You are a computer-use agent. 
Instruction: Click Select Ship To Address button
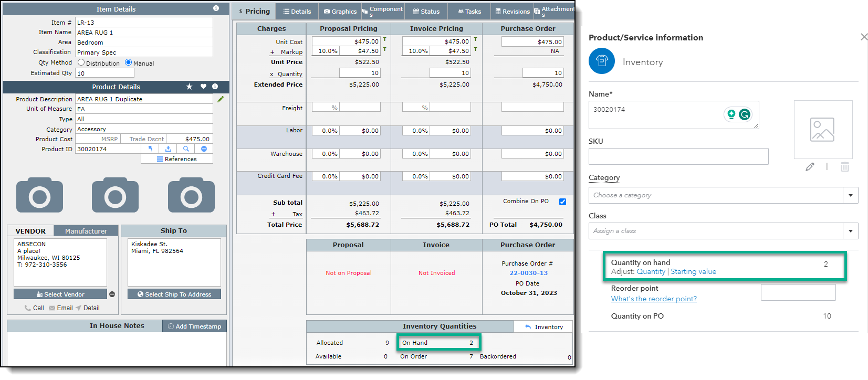point(174,294)
